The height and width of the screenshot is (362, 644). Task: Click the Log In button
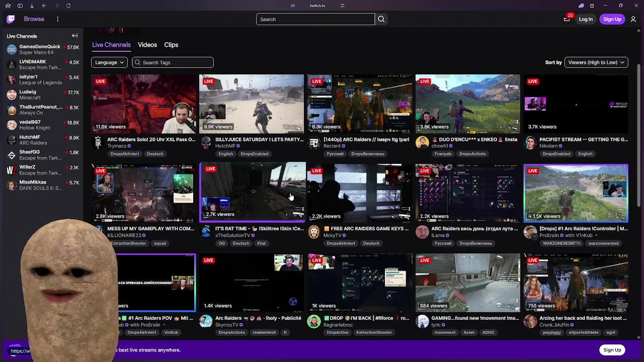[586, 19]
